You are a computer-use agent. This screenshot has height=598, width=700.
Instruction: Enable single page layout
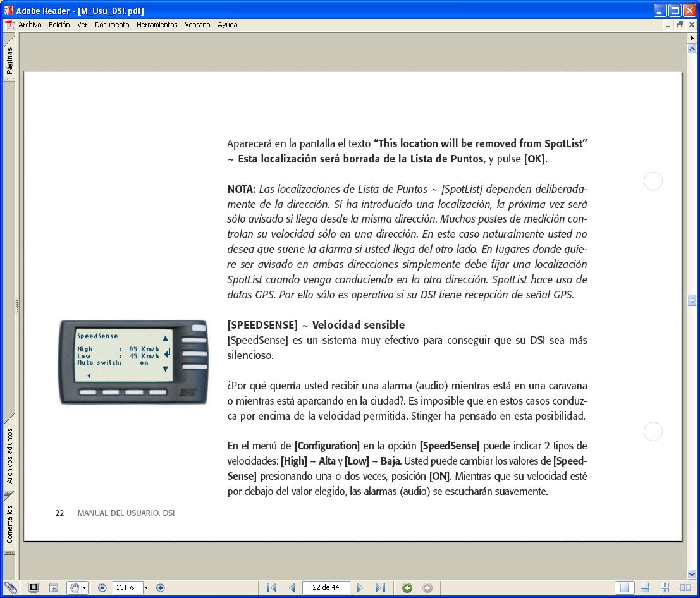[624, 588]
